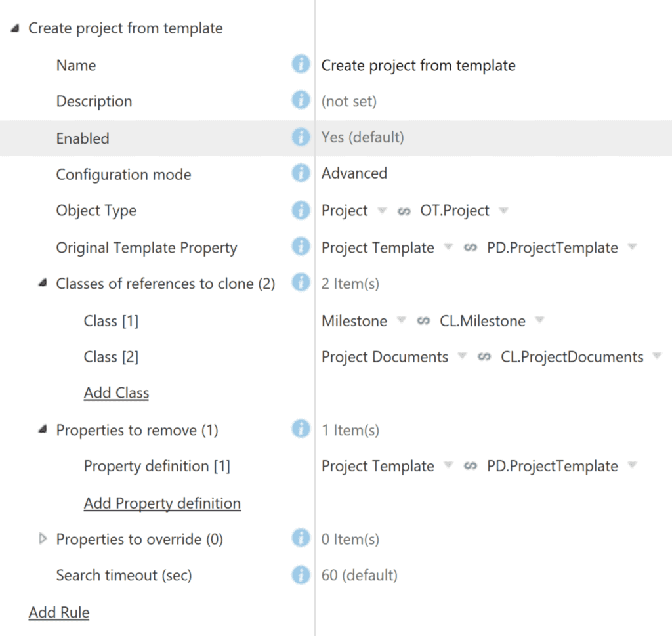
Task: View info for Original Template Property
Action: (301, 246)
